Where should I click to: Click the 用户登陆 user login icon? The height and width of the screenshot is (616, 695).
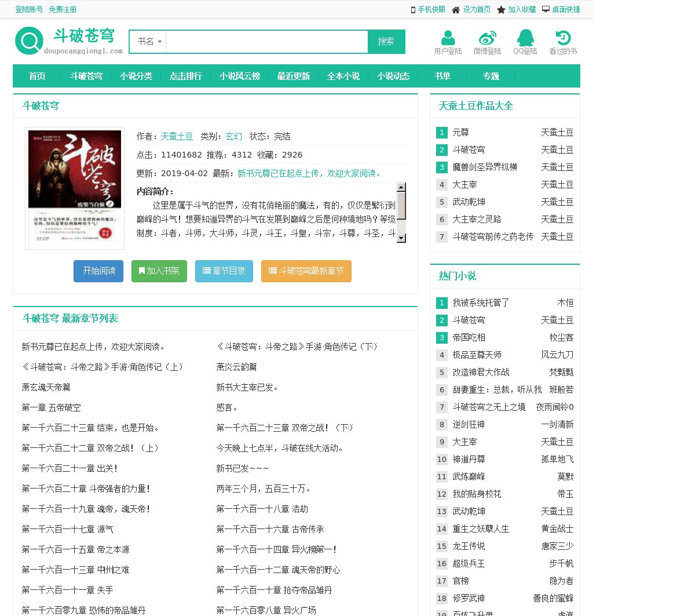tap(448, 38)
